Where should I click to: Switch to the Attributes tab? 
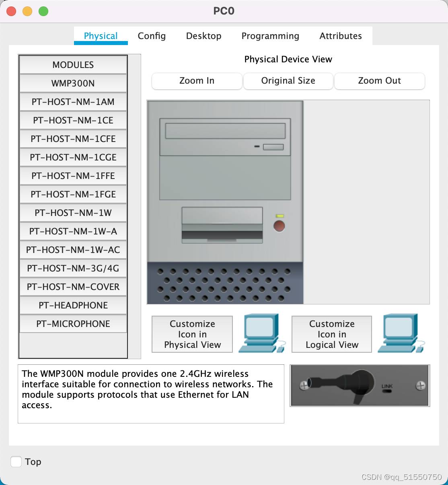341,36
